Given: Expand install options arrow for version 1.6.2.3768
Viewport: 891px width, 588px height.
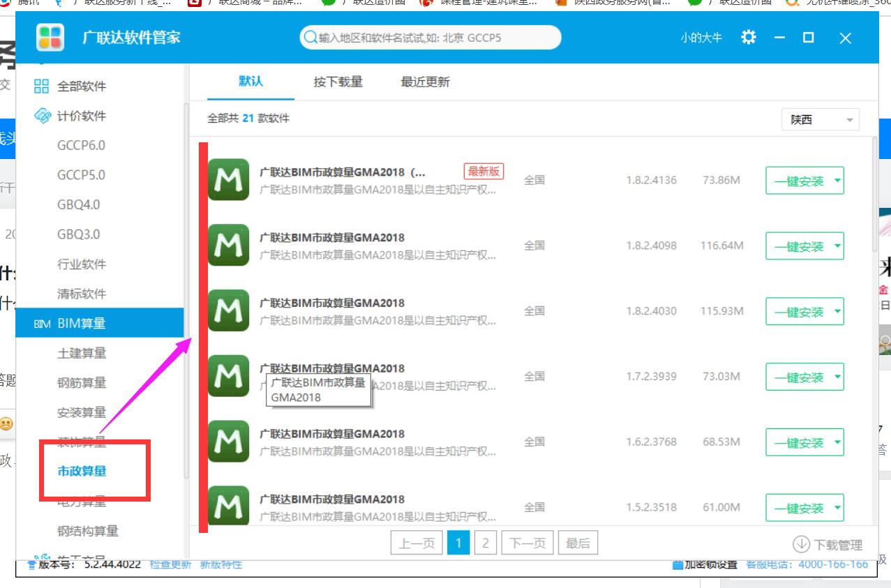Looking at the screenshot, I should (x=837, y=444).
